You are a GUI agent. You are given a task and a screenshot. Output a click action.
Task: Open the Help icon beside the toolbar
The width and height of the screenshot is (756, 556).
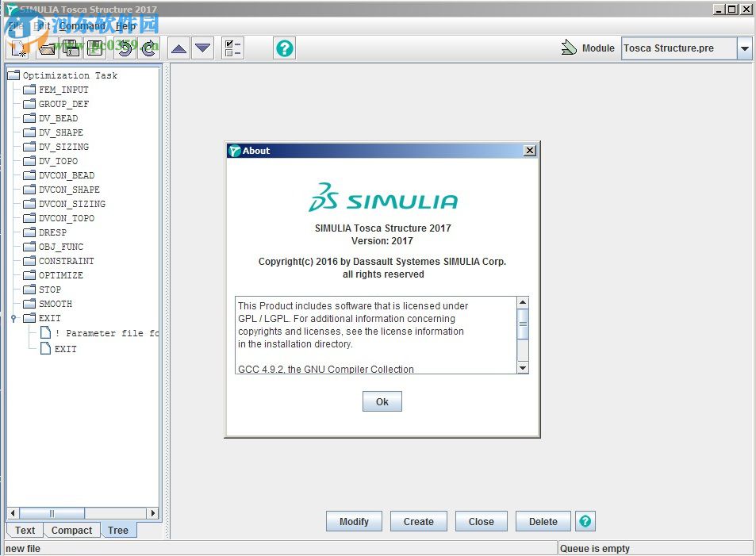coord(284,48)
